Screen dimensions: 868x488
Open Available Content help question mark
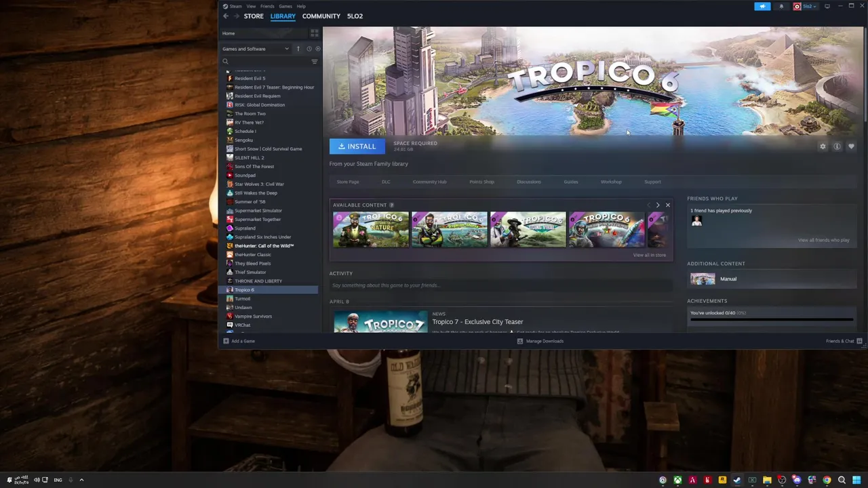(391, 205)
